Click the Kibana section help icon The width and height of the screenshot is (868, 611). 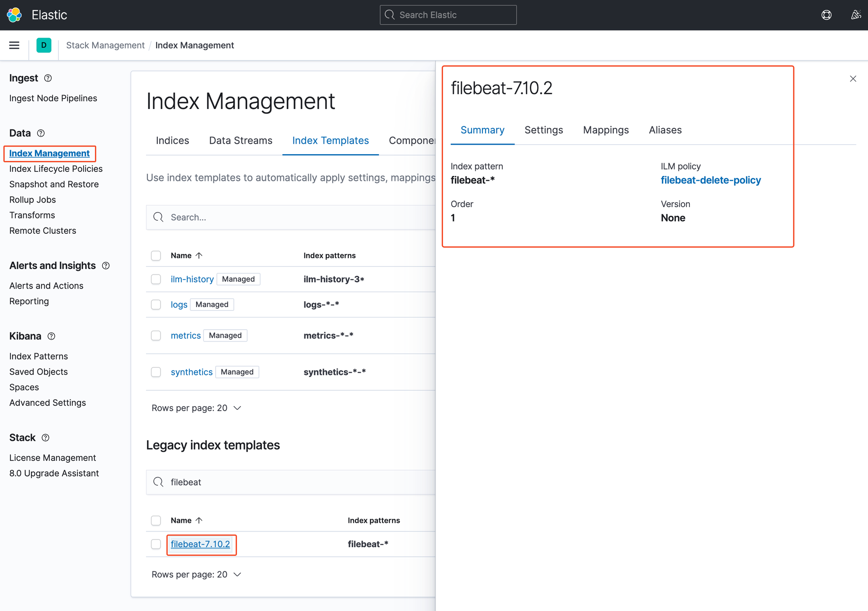pyautogui.click(x=52, y=336)
